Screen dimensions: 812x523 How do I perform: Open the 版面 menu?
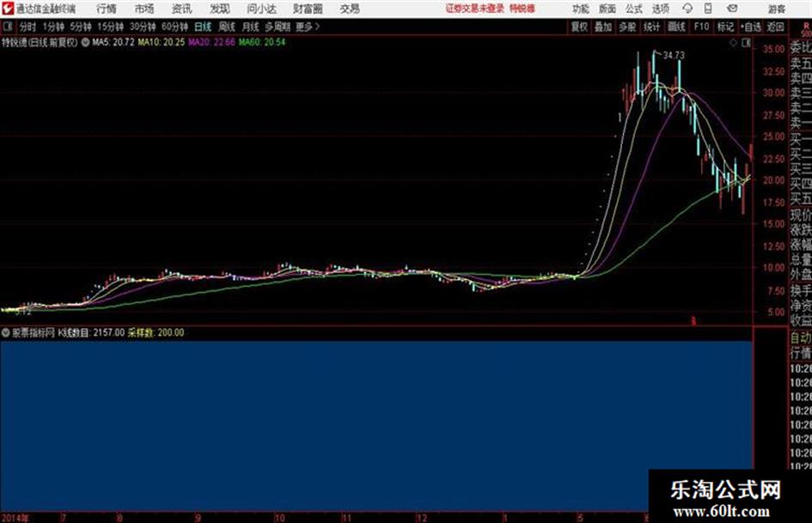click(x=607, y=9)
